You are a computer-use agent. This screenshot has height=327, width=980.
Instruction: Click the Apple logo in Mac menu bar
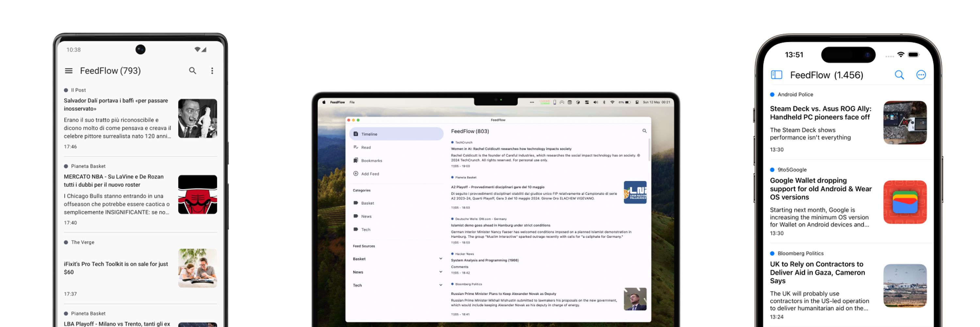(324, 102)
